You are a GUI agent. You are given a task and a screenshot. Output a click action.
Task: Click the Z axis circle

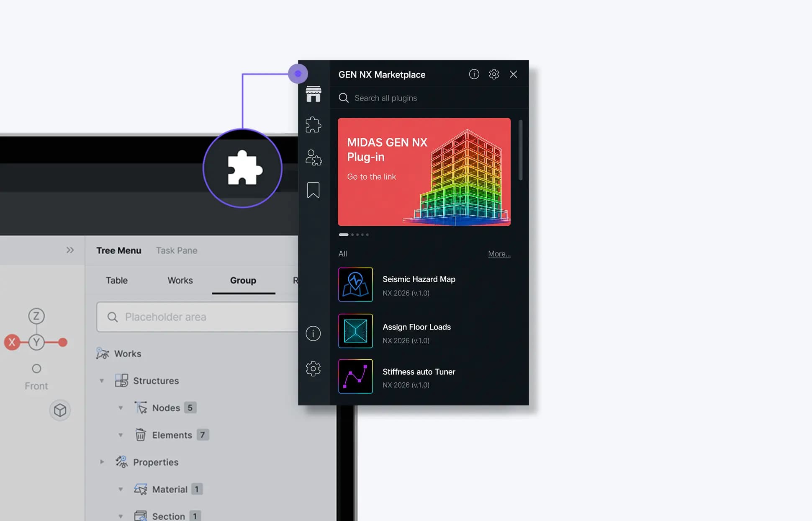click(36, 316)
